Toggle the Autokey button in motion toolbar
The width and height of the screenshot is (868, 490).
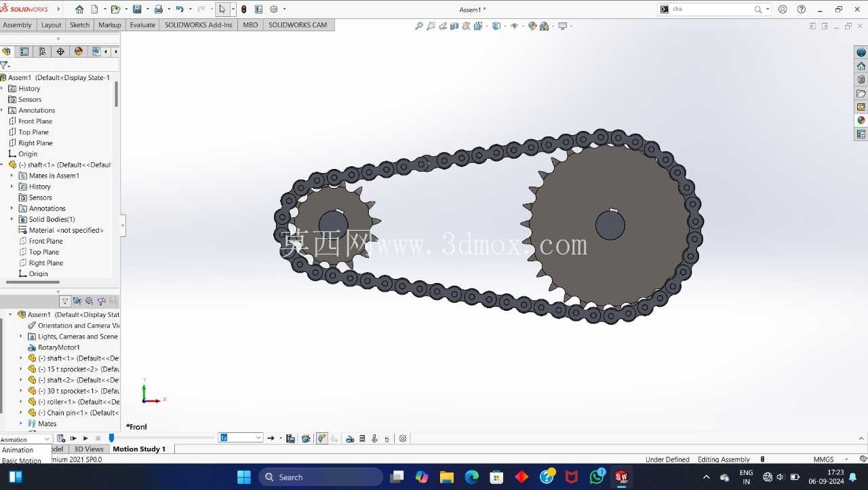point(321,438)
